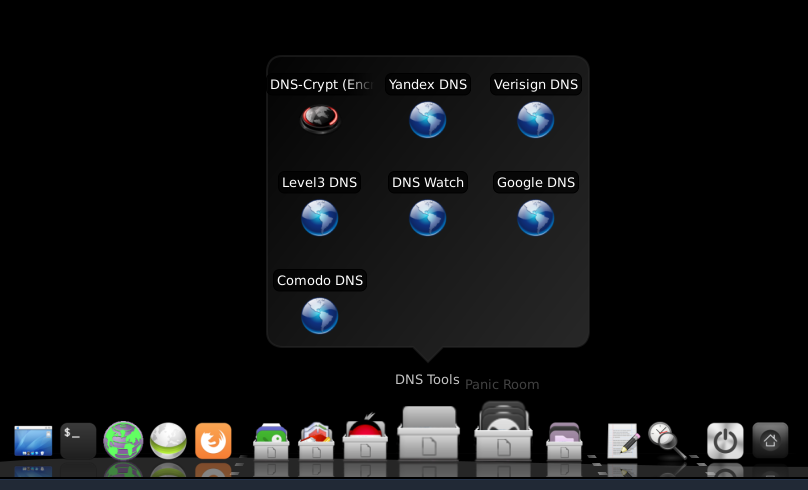Open the green-topped folder stack in dock
This screenshot has height=490, width=808.
[271, 441]
